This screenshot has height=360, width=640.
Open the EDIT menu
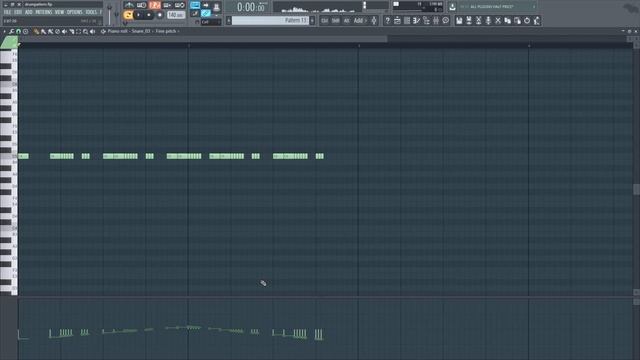tap(18, 12)
